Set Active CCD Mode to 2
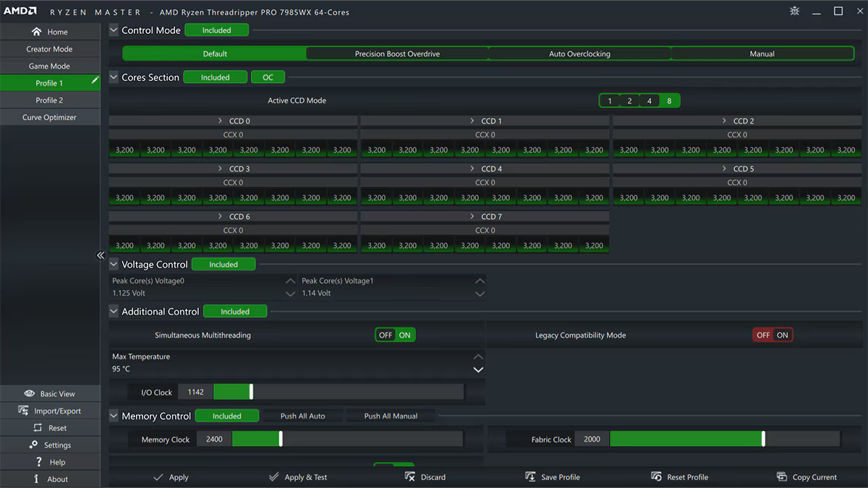This screenshot has height=488, width=868. point(630,101)
